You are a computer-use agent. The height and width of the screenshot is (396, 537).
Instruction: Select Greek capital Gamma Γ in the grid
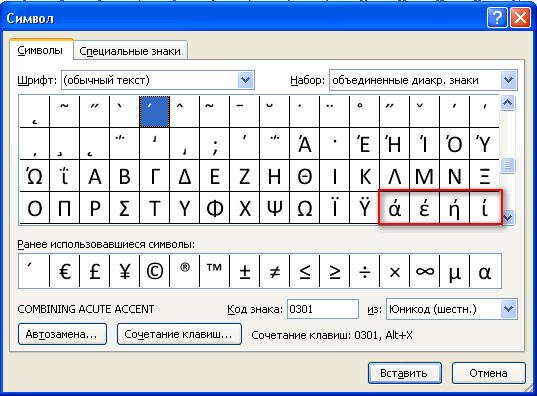pyautogui.click(x=154, y=176)
